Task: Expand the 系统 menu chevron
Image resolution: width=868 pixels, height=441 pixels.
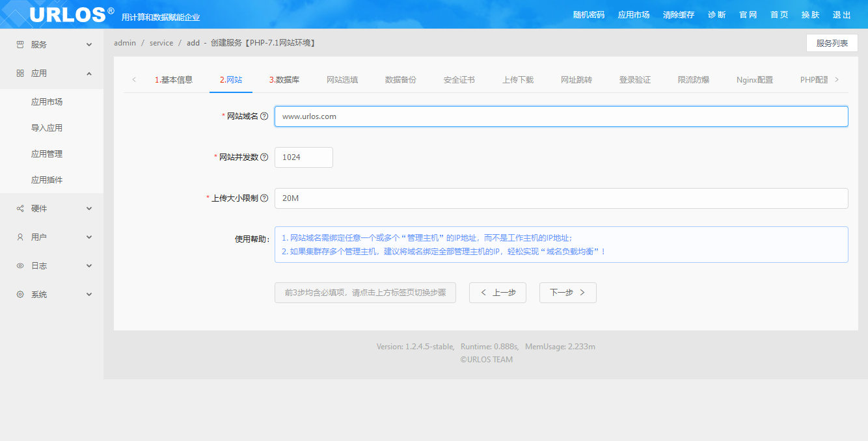Action: pos(89,295)
